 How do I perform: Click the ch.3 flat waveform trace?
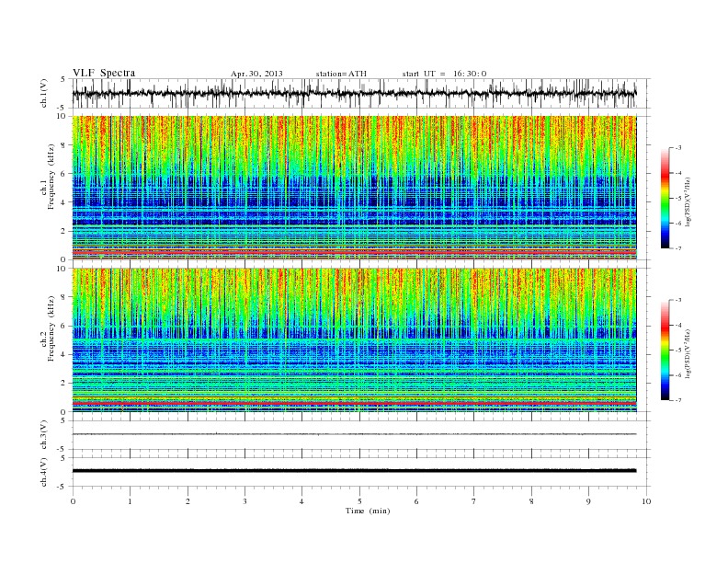tap(354, 434)
